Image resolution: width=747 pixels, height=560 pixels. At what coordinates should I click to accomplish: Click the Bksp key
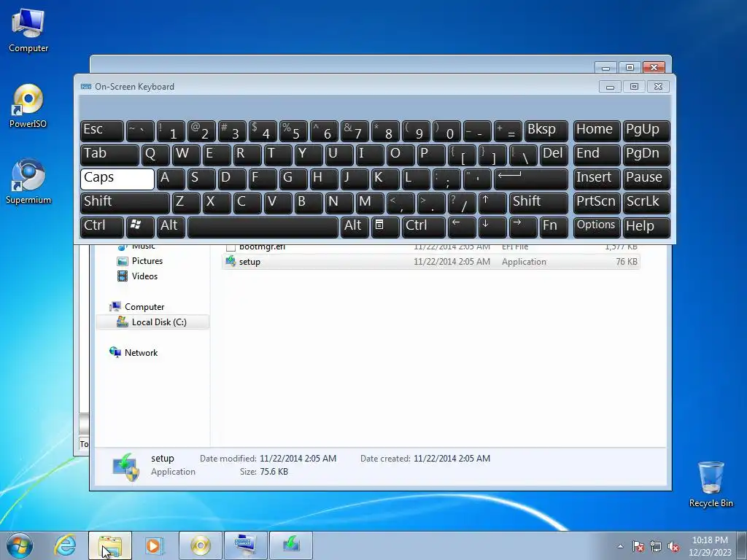pyautogui.click(x=546, y=131)
